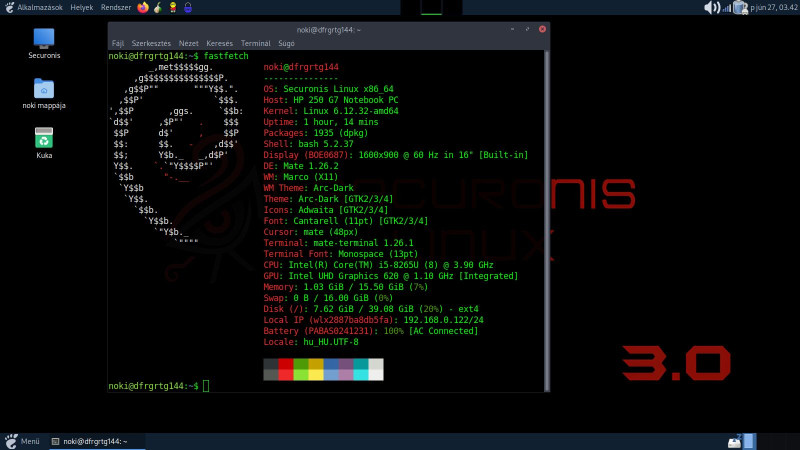Open the noki mappája home folder

[x=44, y=94]
